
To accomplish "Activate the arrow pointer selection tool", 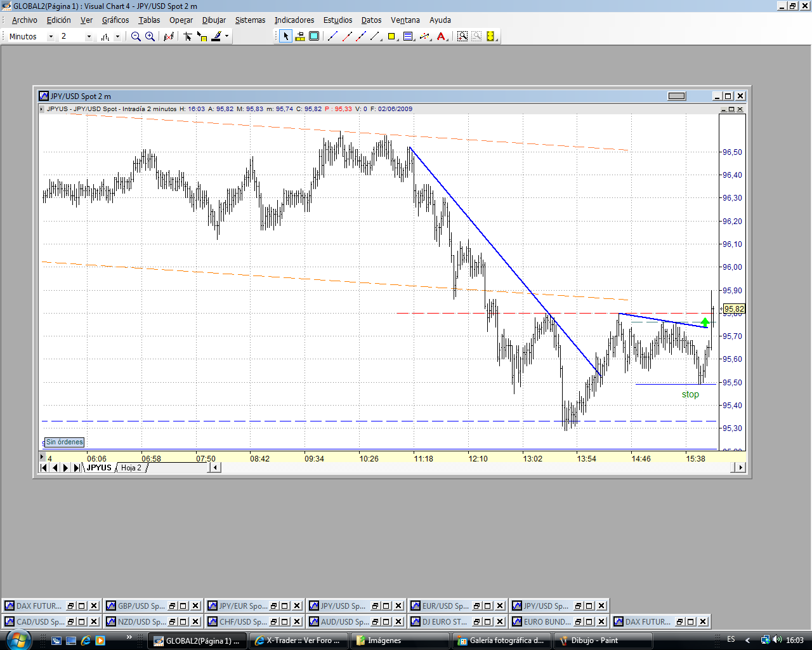I will tap(285, 36).
